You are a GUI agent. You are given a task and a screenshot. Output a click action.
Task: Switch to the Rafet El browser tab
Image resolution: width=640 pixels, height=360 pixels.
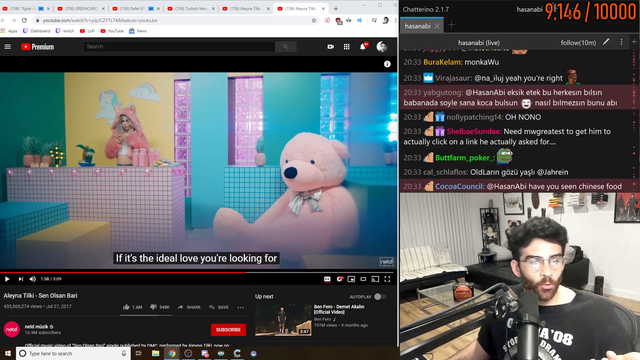(136, 9)
